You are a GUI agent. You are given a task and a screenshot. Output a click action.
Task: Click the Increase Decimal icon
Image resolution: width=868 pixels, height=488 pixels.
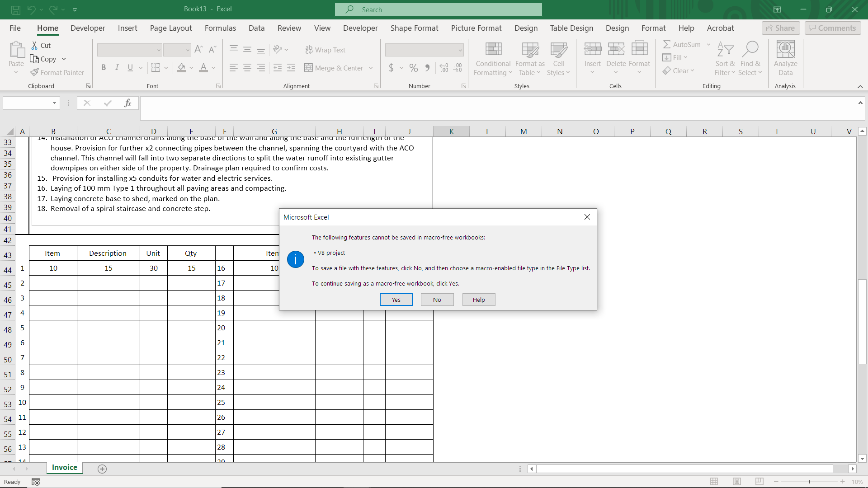click(x=444, y=68)
